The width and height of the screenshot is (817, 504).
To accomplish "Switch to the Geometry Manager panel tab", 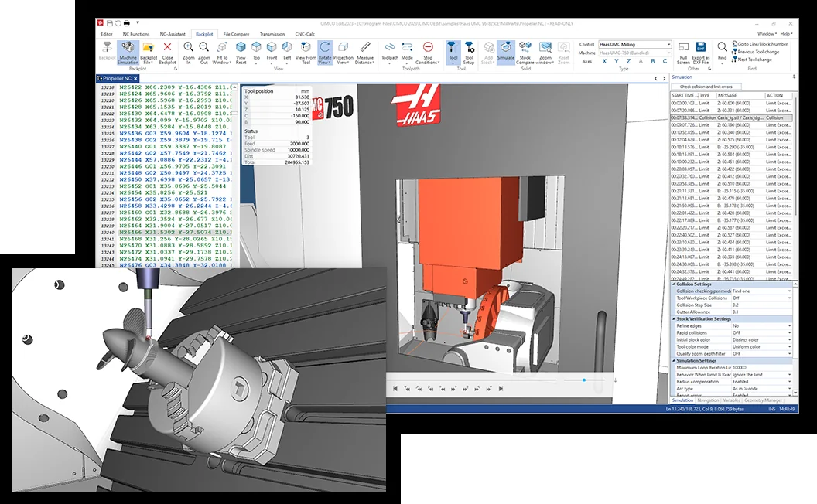I will coord(764,400).
